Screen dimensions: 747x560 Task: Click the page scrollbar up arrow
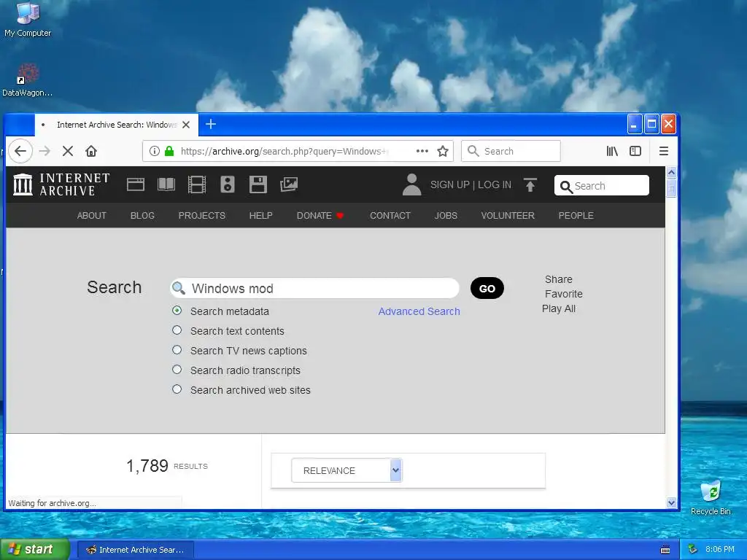point(671,172)
